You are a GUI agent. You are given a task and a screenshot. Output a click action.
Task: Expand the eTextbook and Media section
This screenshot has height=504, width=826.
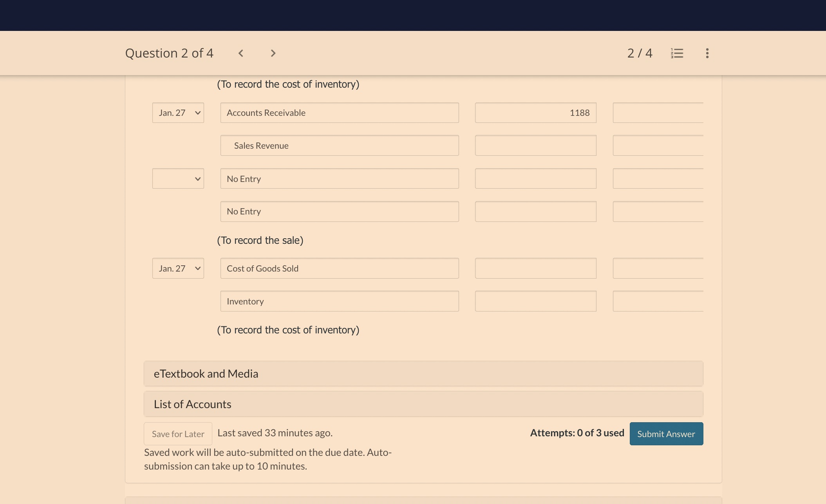423,373
